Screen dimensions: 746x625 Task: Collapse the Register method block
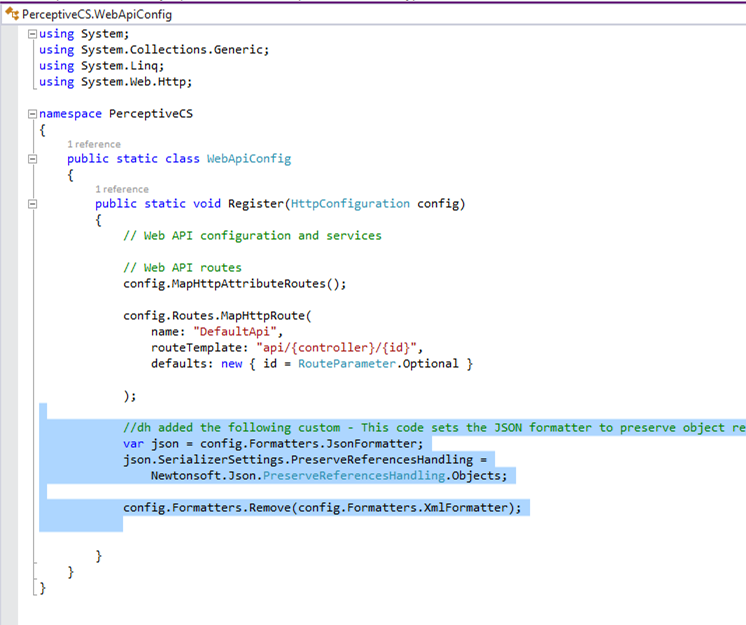[32, 204]
